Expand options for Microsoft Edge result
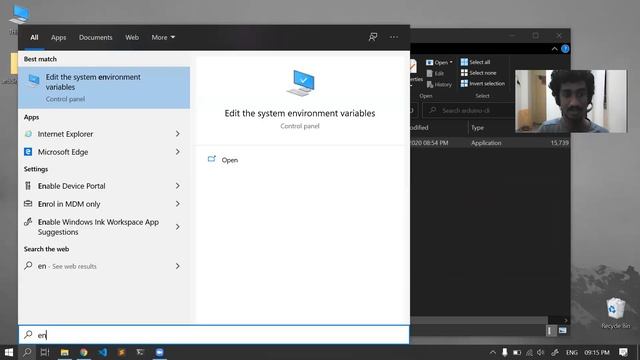Viewport: 640px width, 360px height. [x=178, y=152]
